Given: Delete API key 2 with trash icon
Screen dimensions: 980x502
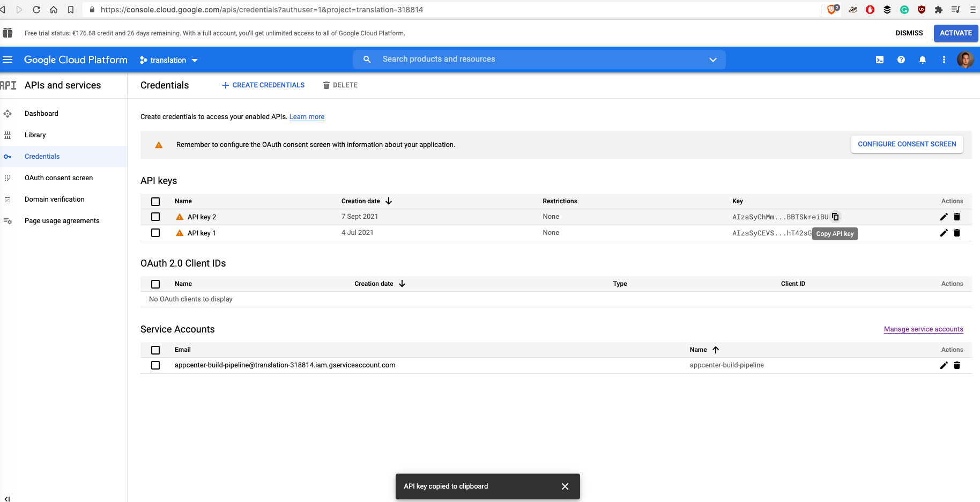Looking at the screenshot, I should 957,217.
